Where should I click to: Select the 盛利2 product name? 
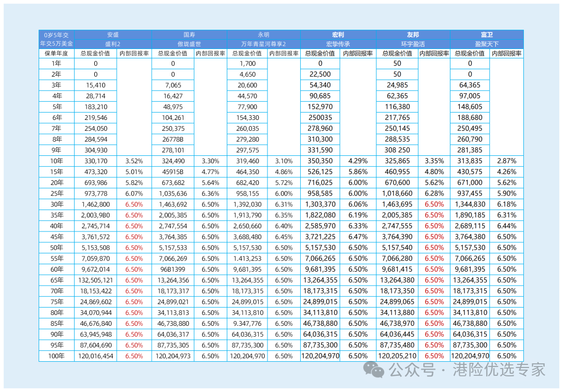113,44
